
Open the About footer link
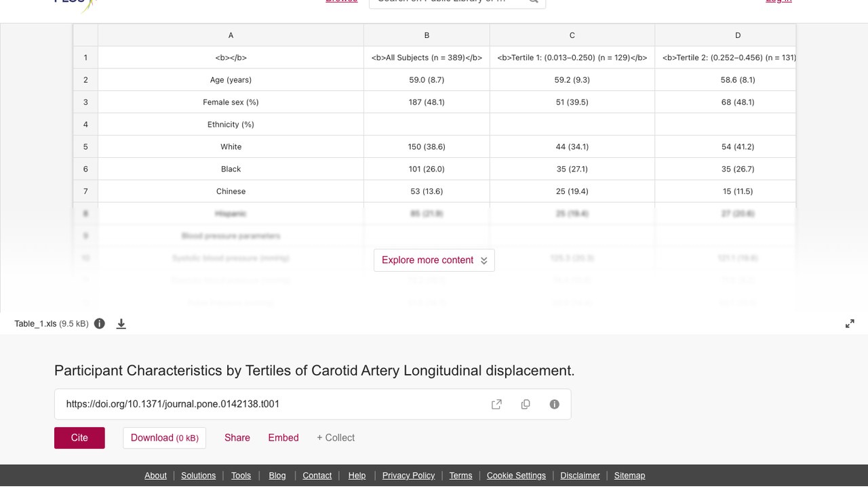(x=155, y=476)
